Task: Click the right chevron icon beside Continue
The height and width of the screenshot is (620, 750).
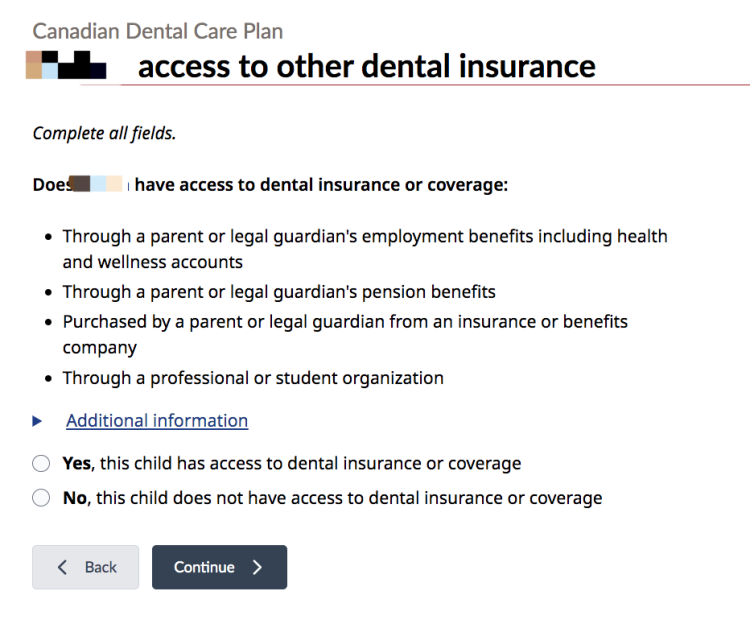Action: pos(258,567)
